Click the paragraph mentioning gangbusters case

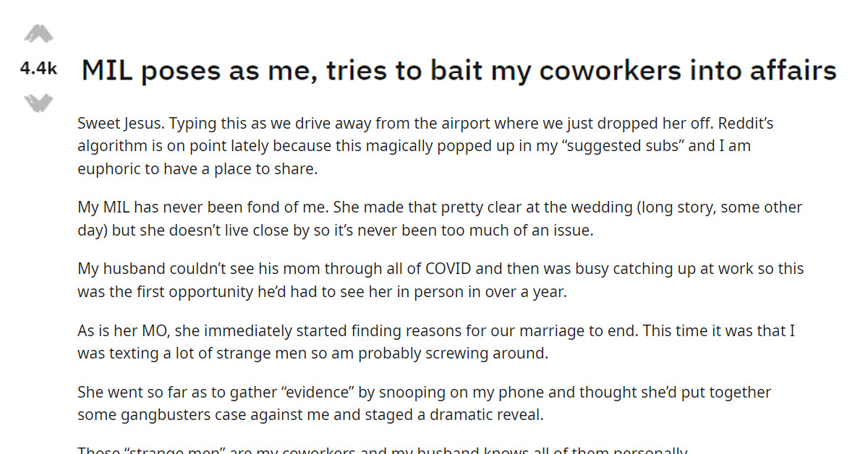424,403
